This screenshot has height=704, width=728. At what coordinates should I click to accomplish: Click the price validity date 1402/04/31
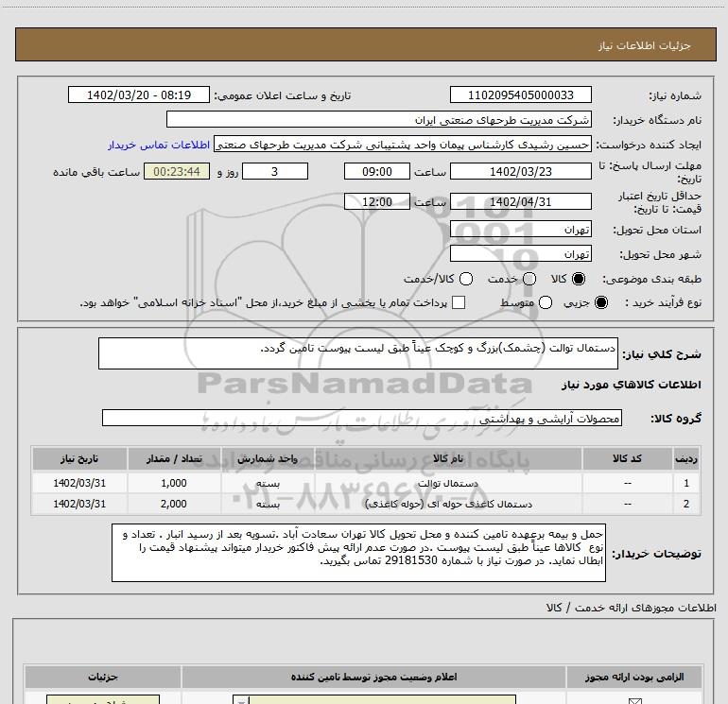tap(520, 201)
